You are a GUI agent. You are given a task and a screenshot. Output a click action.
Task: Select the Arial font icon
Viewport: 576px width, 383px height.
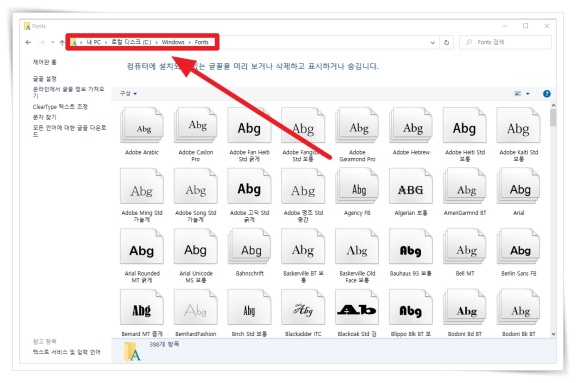(x=518, y=186)
